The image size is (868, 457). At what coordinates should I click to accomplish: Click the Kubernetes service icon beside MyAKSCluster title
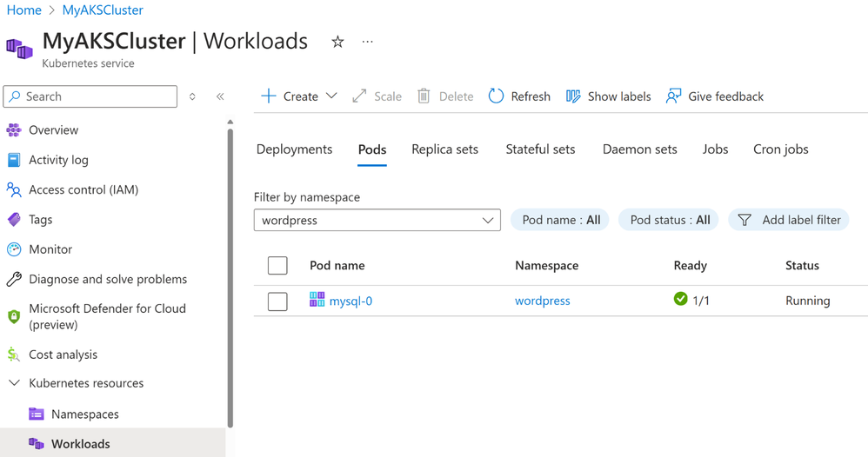(x=19, y=48)
